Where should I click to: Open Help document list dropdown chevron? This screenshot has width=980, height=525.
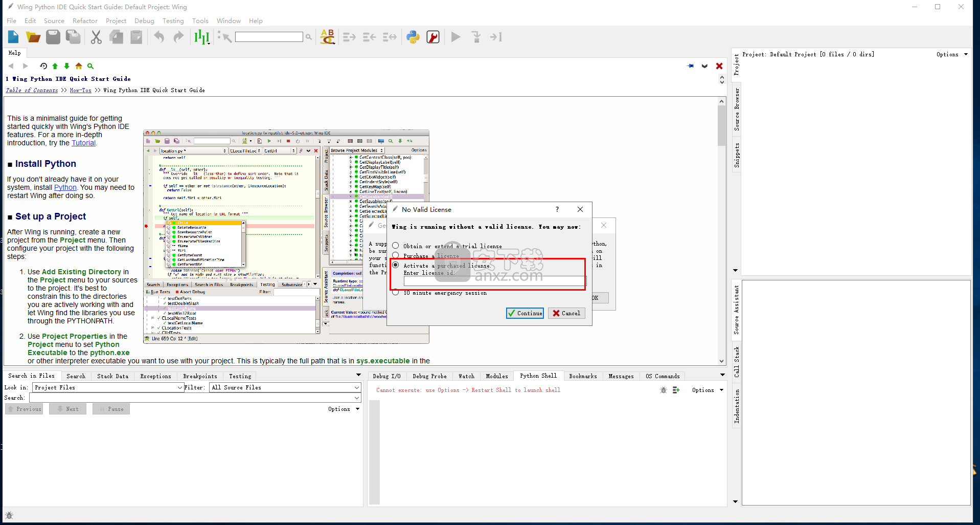[704, 66]
